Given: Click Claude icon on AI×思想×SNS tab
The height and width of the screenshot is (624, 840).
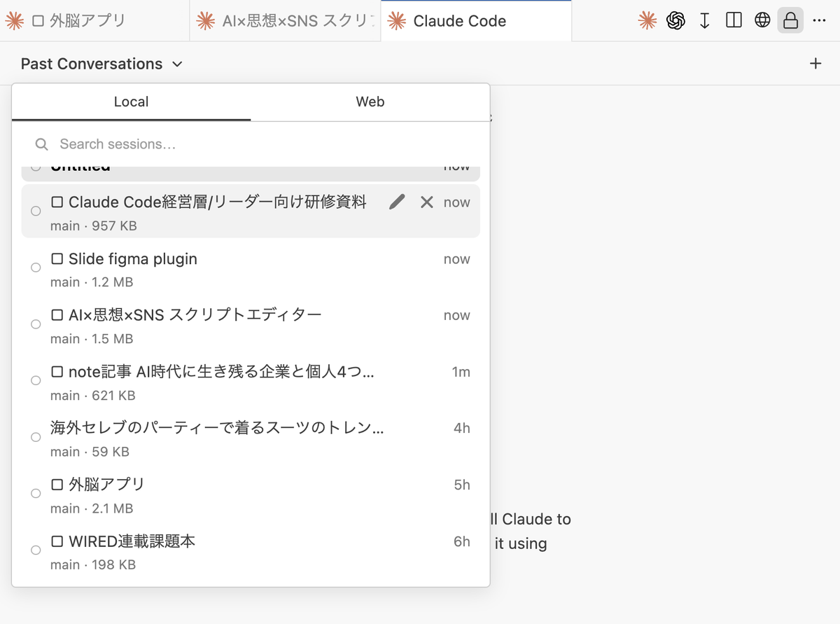Looking at the screenshot, I should click(x=205, y=21).
